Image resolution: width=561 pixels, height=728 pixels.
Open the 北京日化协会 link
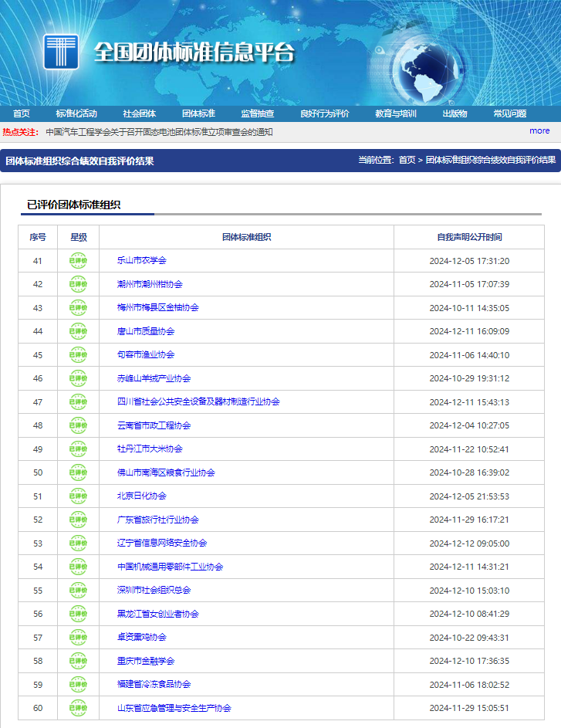pyautogui.click(x=141, y=496)
